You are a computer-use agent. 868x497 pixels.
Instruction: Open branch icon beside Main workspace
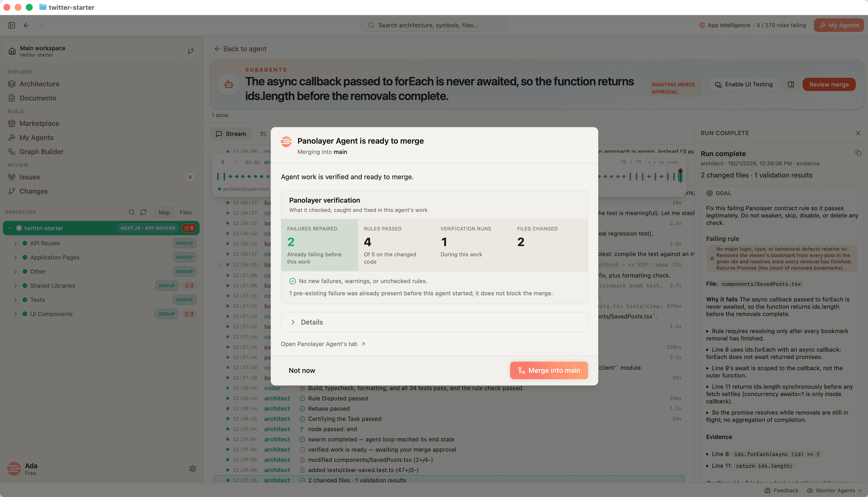click(190, 51)
